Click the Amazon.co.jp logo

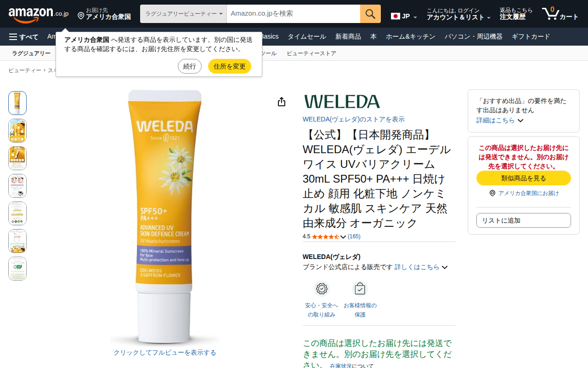click(x=39, y=14)
